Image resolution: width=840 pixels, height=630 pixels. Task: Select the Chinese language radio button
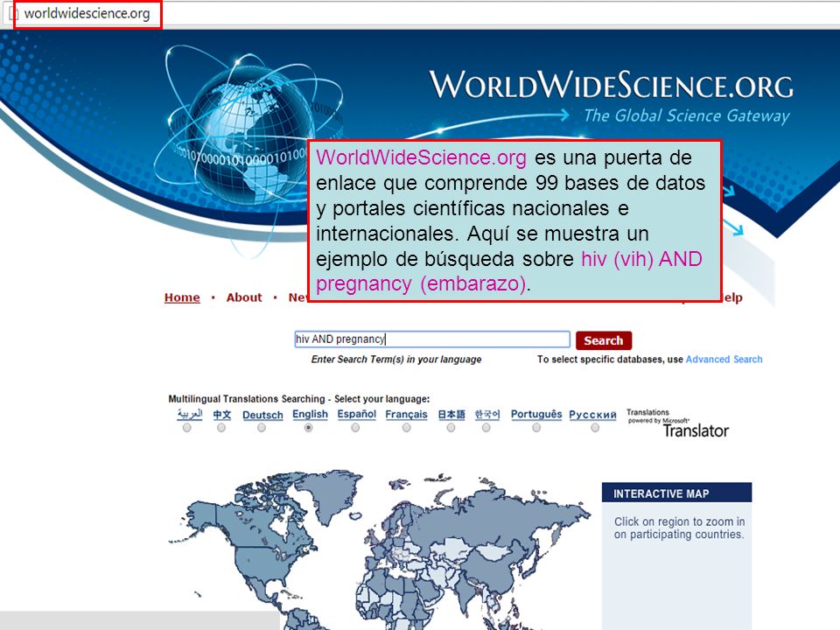[x=221, y=428]
